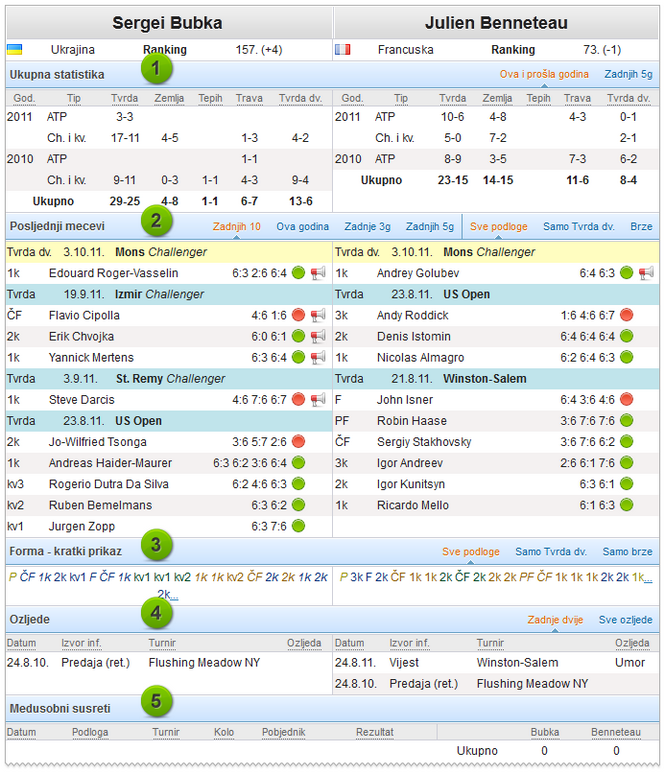Click green win dot for Jurgen Zopp match
665x775 pixels.
click(298, 526)
